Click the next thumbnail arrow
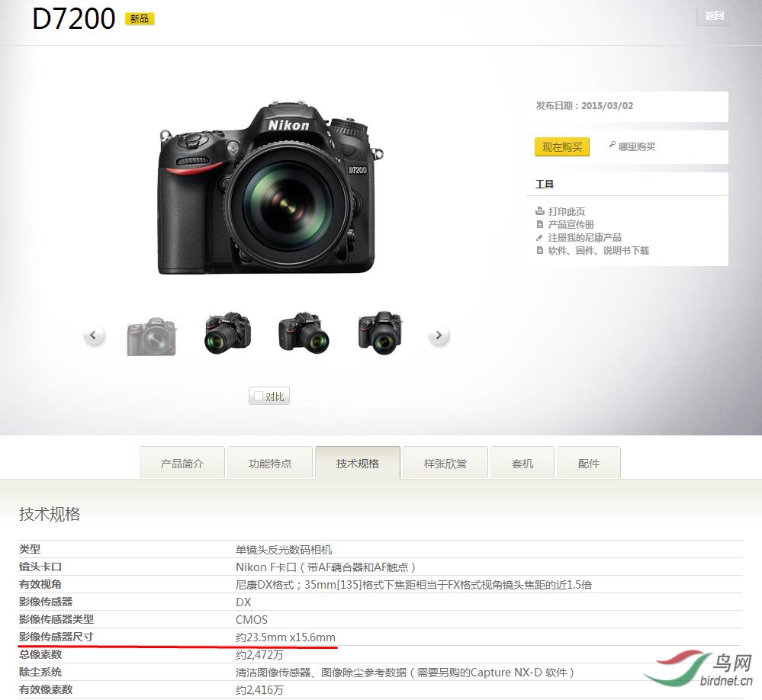This screenshot has width=762, height=700. coord(439,336)
